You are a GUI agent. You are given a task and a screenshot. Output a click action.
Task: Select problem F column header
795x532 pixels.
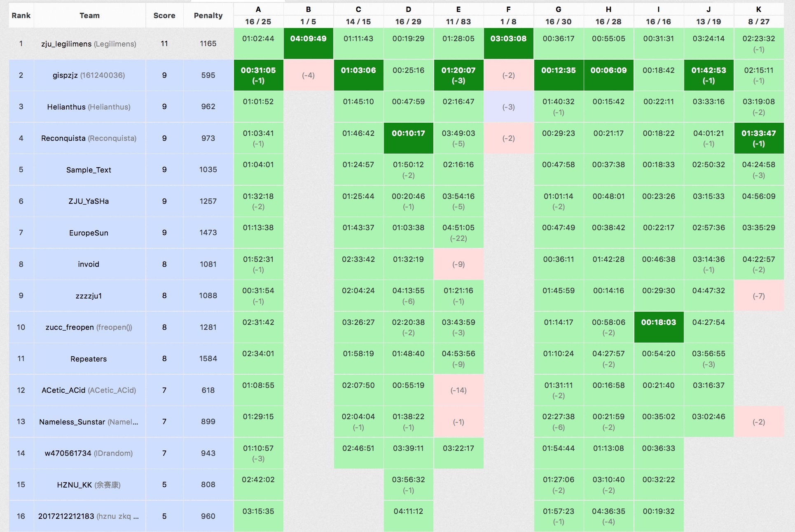click(x=508, y=9)
